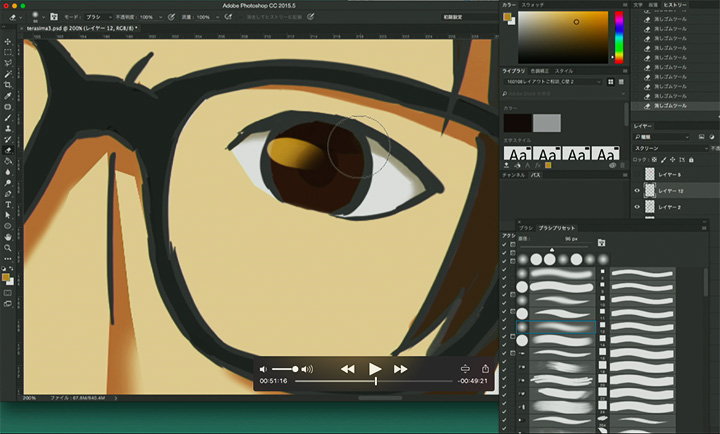
Task: Select the Hand tool
Action: coord(8,237)
